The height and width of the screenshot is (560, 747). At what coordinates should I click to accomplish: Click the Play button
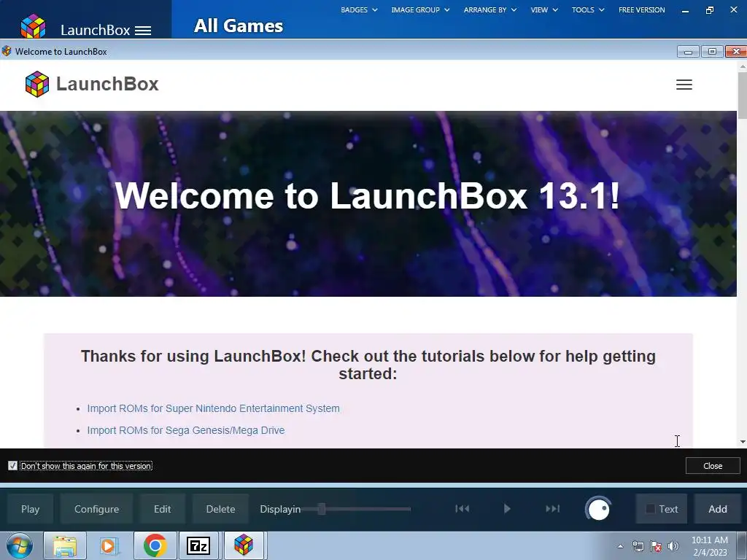tap(30, 509)
